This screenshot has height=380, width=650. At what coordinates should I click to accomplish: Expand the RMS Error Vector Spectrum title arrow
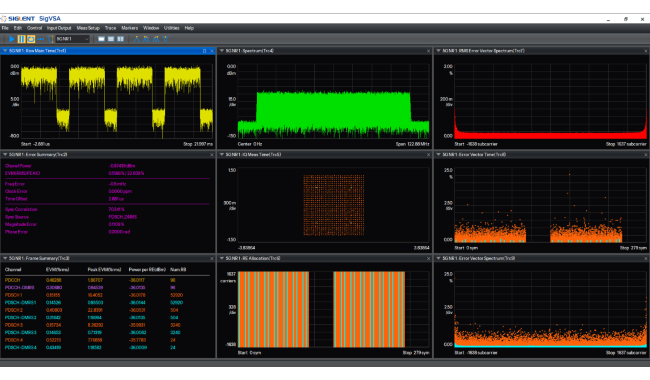tap(439, 51)
